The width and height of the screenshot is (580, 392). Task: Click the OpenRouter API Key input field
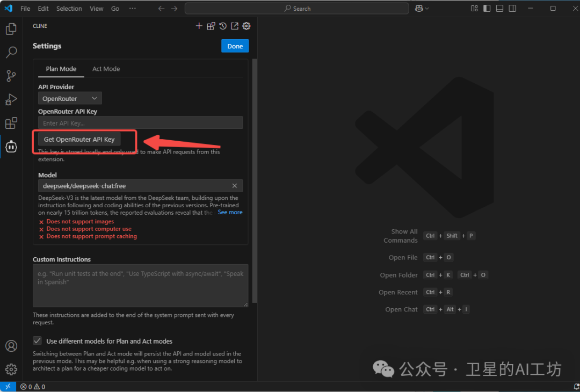pos(140,123)
